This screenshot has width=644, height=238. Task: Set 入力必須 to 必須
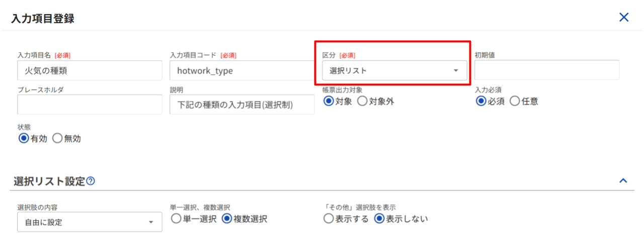[x=481, y=101]
